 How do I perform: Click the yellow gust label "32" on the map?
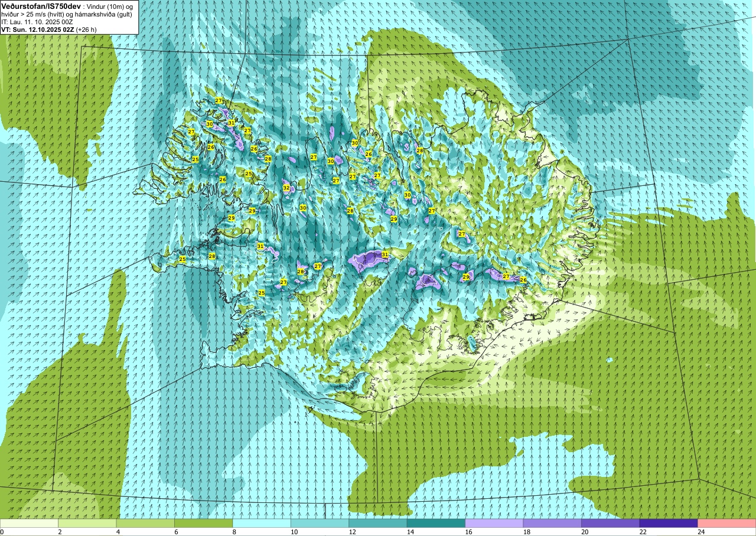pos(286,188)
